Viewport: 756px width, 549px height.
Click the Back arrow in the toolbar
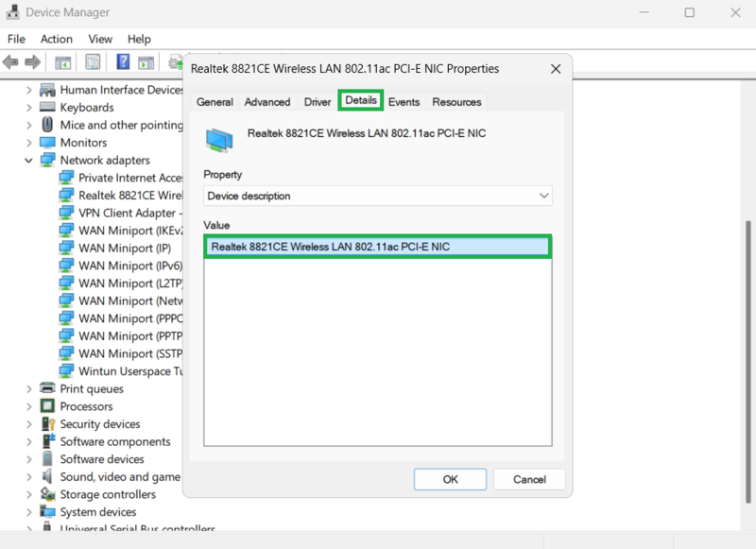pyautogui.click(x=10, y=62)
